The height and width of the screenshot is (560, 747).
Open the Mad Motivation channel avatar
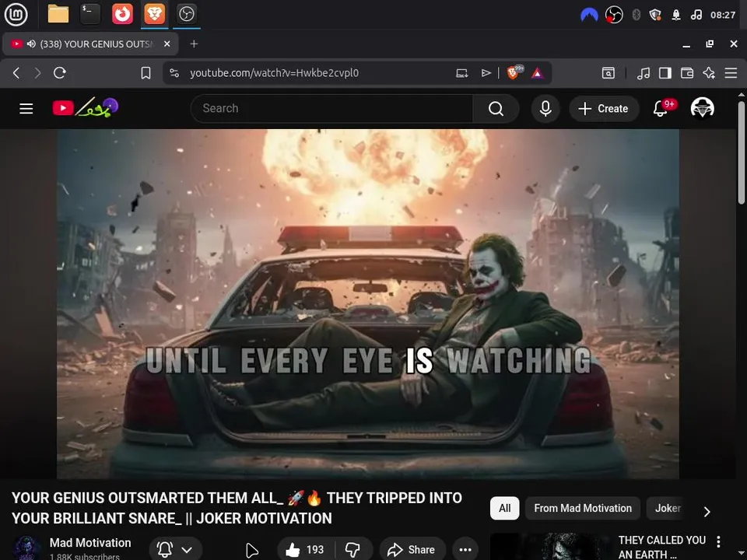point(26,548)
